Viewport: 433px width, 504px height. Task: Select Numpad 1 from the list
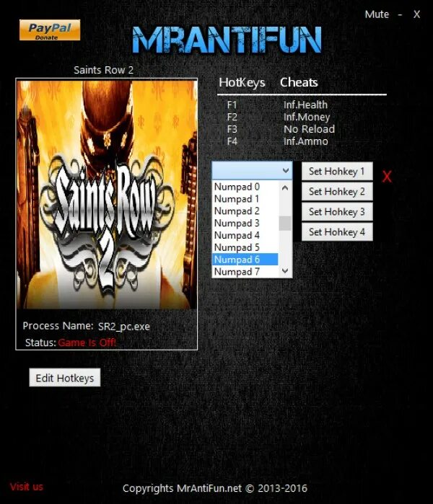pyautogui.click(x=245, y=199)
